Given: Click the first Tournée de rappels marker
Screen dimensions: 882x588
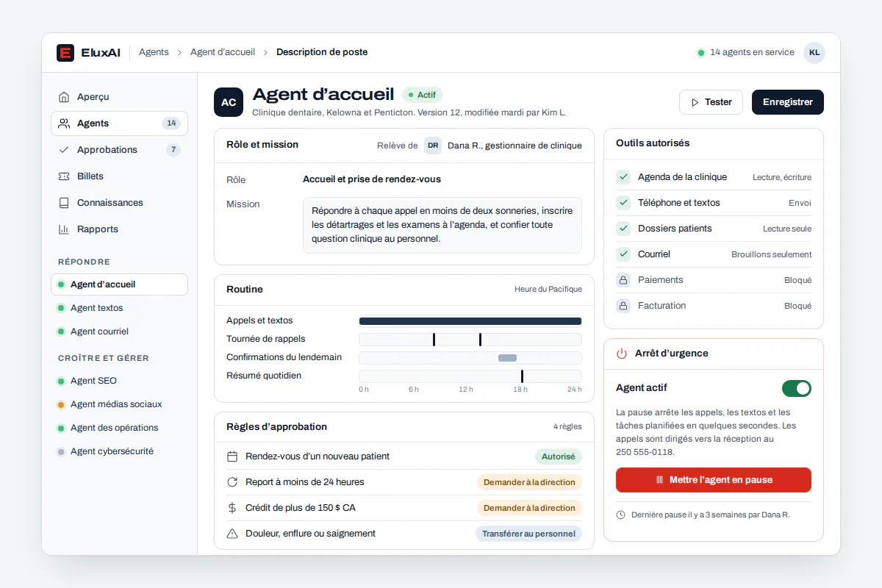Looking at the screenshot, I should pyautogui.click(x=434, y=340).
